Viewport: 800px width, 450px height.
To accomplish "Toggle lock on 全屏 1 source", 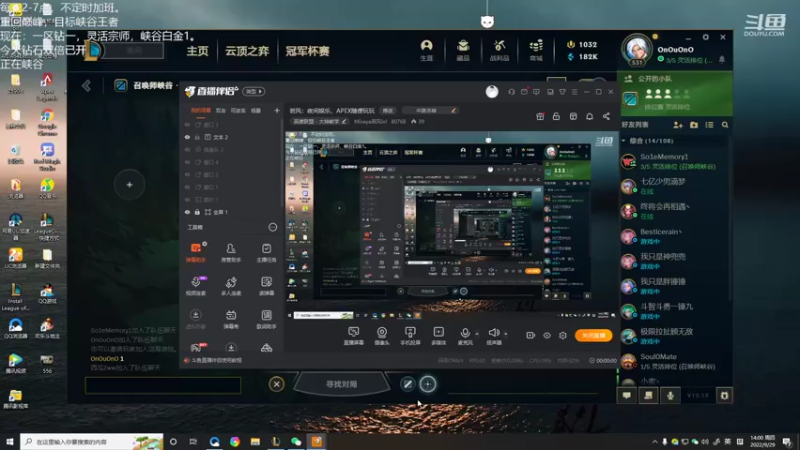I will 197,212.
